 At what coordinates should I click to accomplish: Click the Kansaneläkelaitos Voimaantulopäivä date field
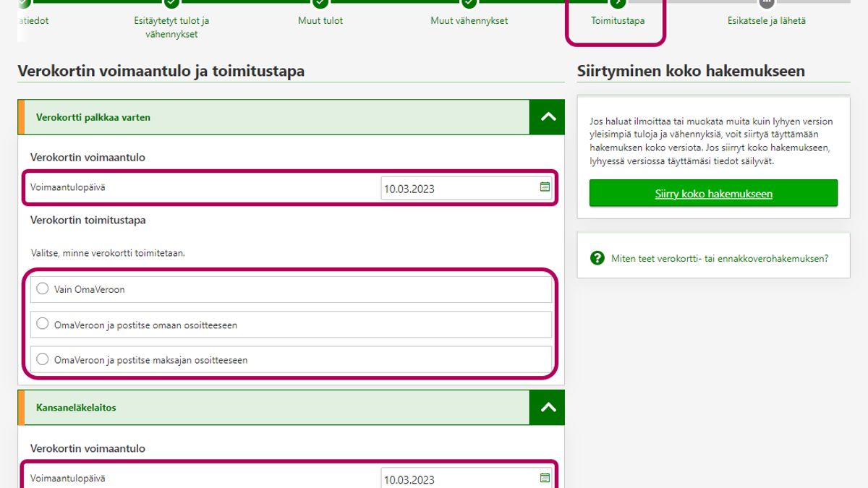tap(459, 479)
